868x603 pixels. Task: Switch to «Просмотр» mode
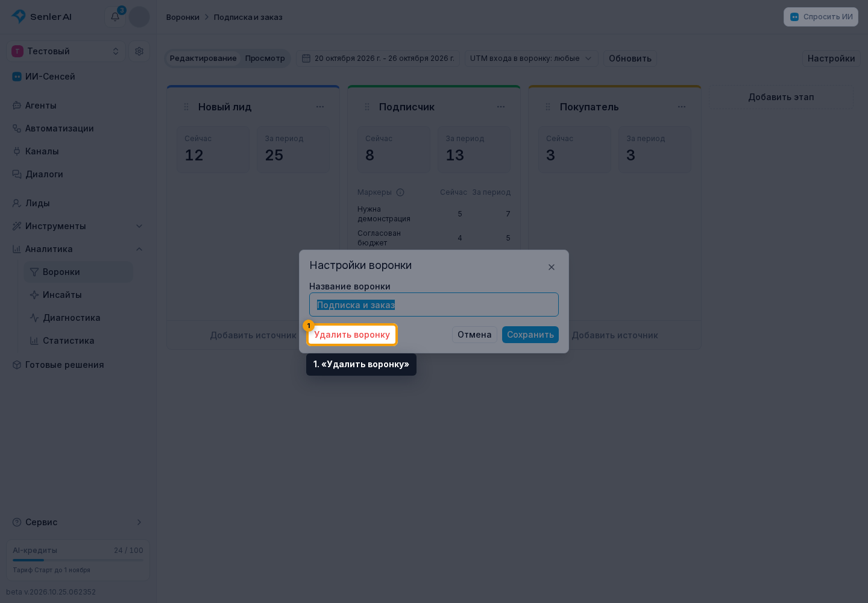265,58
